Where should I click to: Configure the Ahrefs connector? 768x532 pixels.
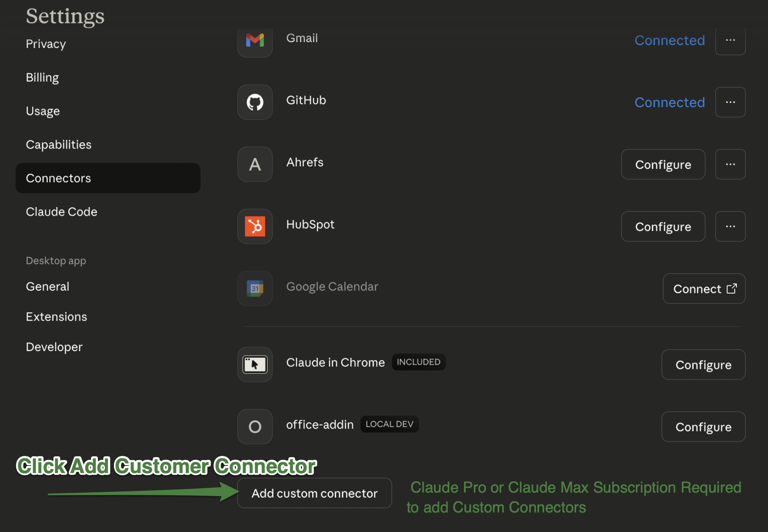(x=663, y=164)
